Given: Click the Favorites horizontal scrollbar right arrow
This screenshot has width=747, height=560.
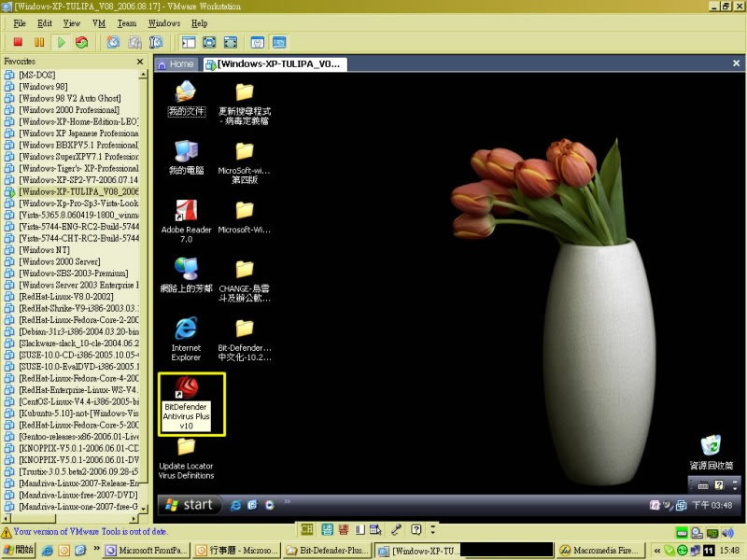Looking at the screenshot, I should click(x=134, y=518).
